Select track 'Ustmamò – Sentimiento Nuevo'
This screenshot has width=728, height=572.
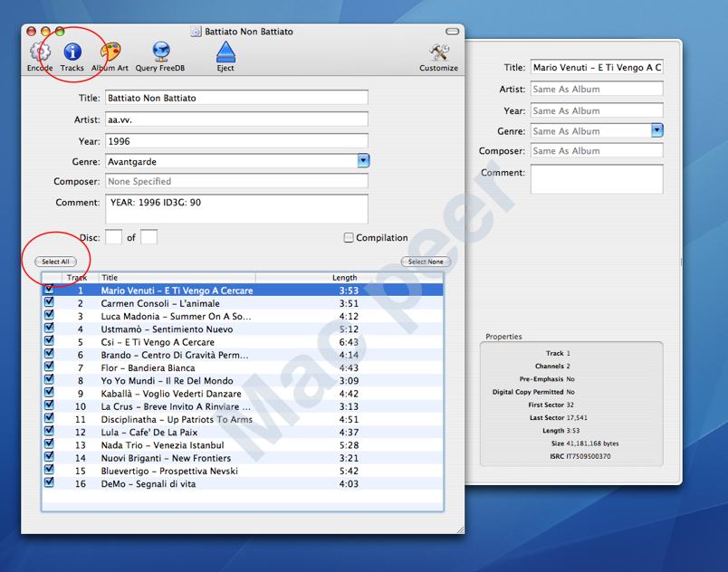(243, 329)
